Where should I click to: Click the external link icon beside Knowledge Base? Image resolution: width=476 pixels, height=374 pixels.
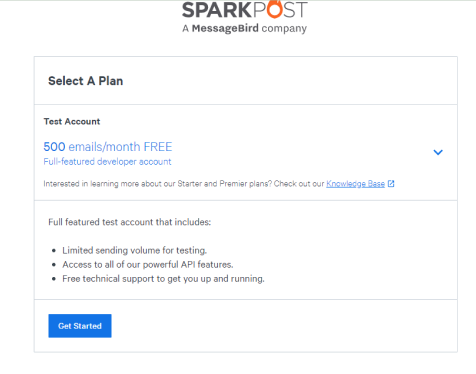pyautogui.click(x=391, y=184)
